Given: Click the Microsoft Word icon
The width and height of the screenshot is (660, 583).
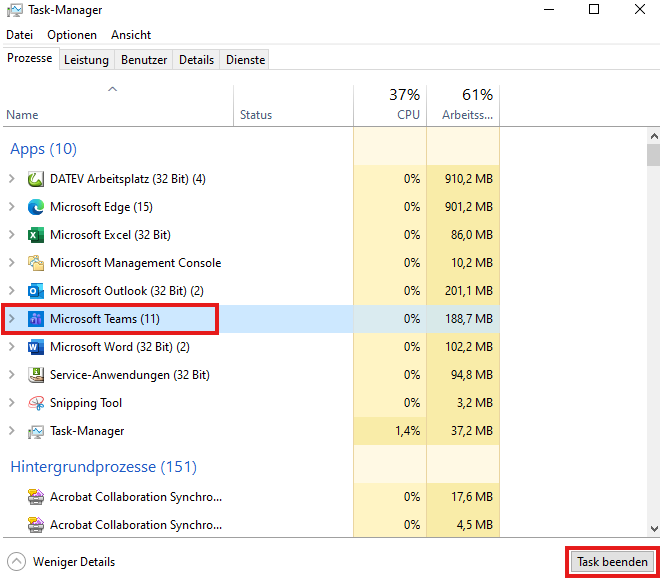Looking at the screenshot, I should 36,347.
